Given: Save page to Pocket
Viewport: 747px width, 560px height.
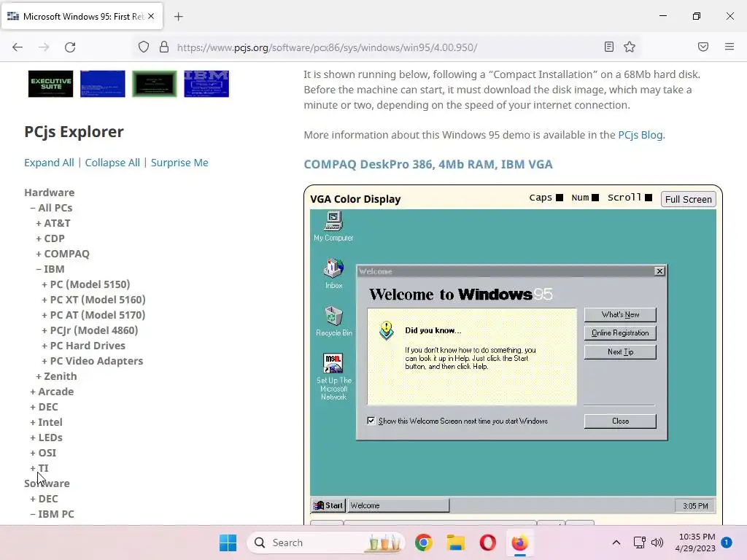Looking at the screenshot, I should (703, 47).
